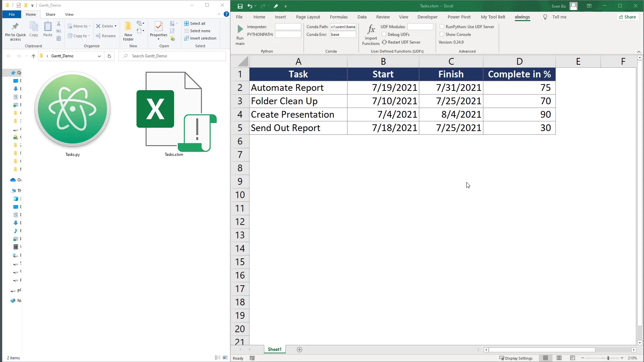The image size is (644, 362).
Task: Open the Developer tab in Excel
Action: coord(428,17)
